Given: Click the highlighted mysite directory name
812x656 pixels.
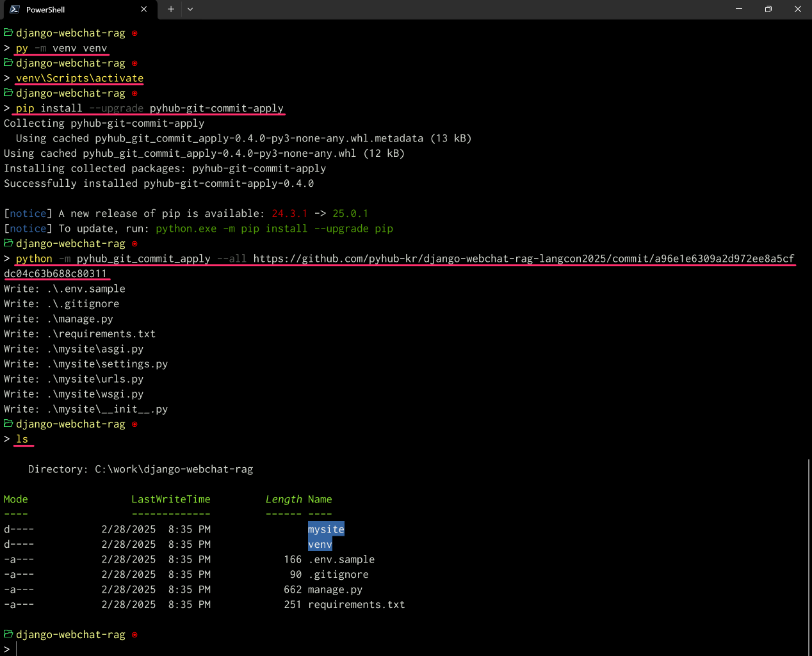Looking at the screenshot, I should 326,529.
